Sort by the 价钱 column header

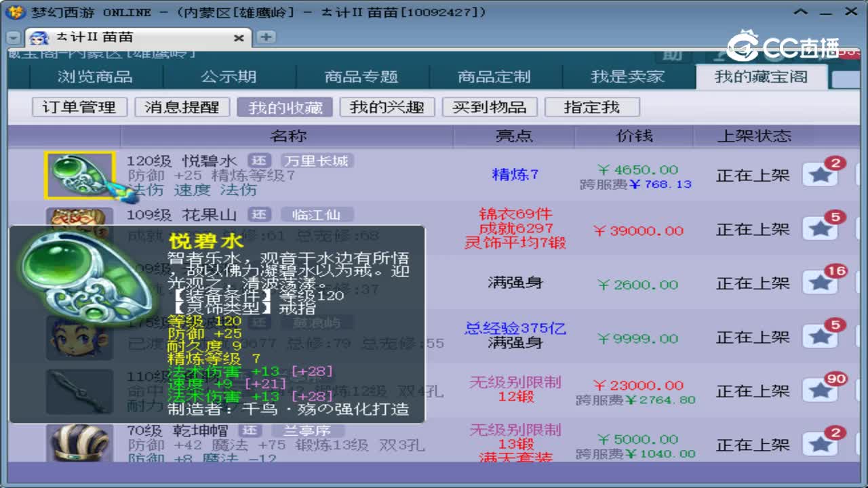[x=634, y=136]
